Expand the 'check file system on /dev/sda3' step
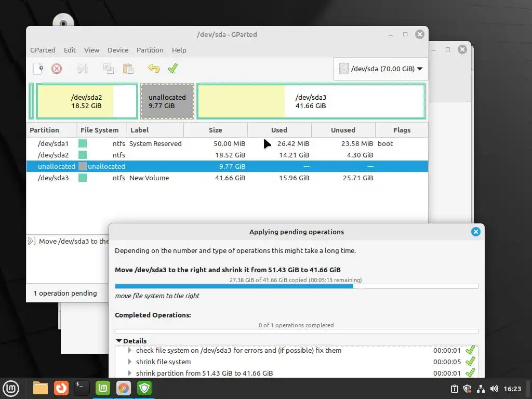The height and width of the screenshot is (399, 532). click(x=129, y=350)
